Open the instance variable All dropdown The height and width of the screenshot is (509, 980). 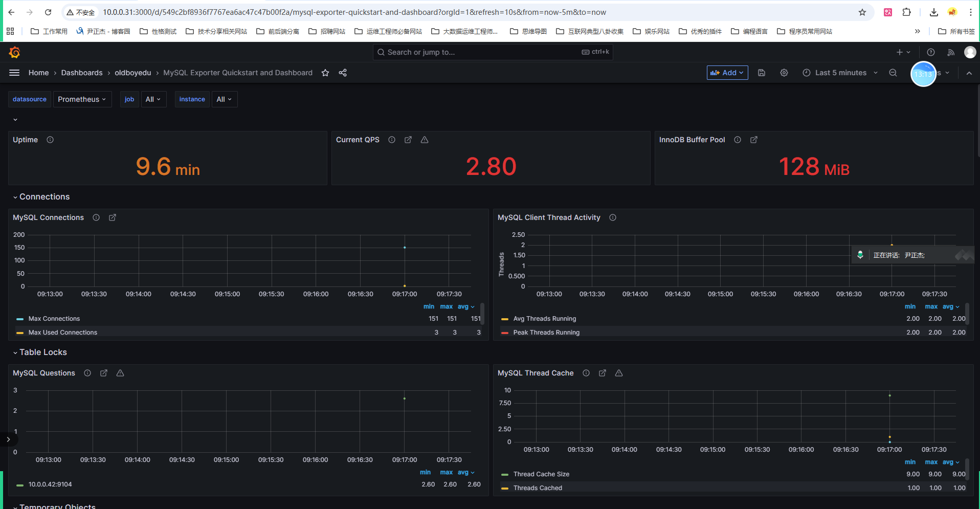click(224, 99)
